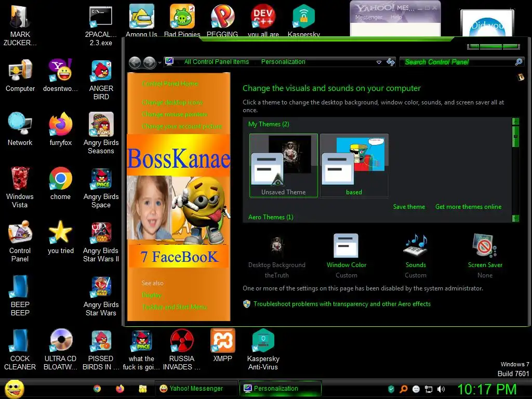The image size is (532, 399).
Task: Open the recent pages dropdown arrow
Action: (x=159, y=63)
